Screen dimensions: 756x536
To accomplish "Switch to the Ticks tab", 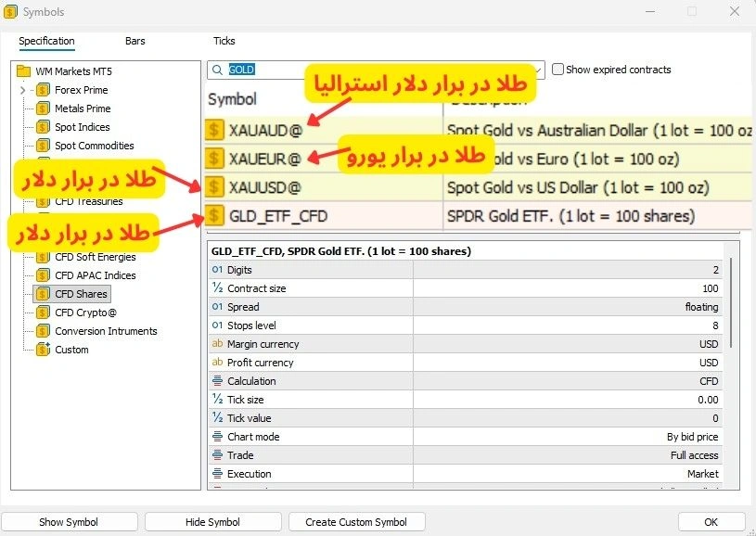I will (224, 41).
